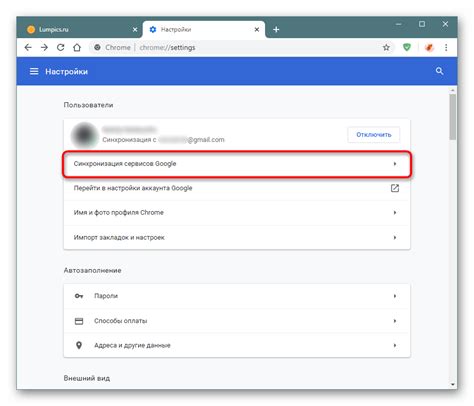
Task: Switch to the Lumpics.ru tab
Action: coord(79,29)
